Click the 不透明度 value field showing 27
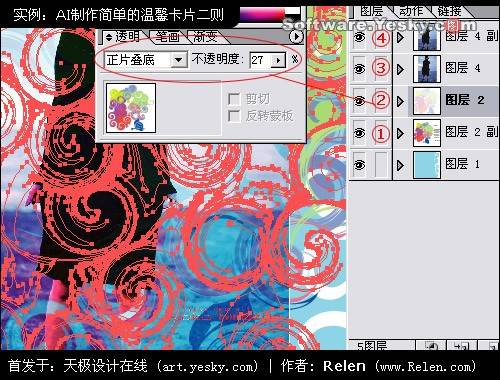 [x=261, y=60]
